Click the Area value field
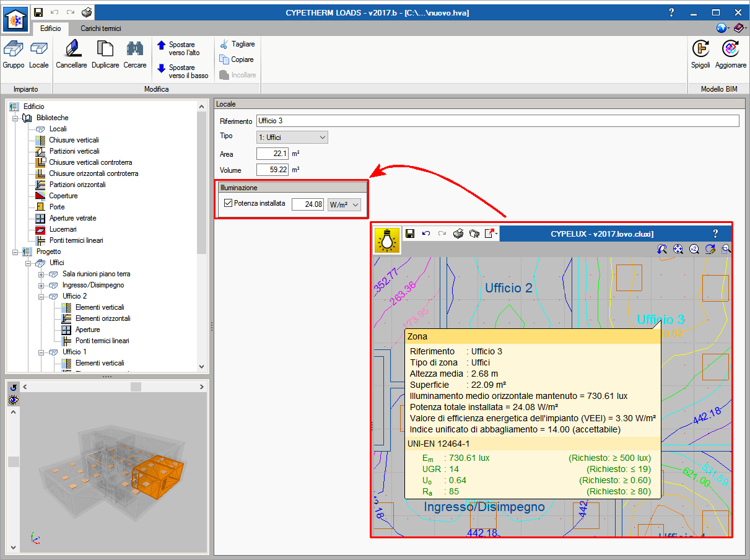This screenshot has width=750, height=560. [273, 154]
